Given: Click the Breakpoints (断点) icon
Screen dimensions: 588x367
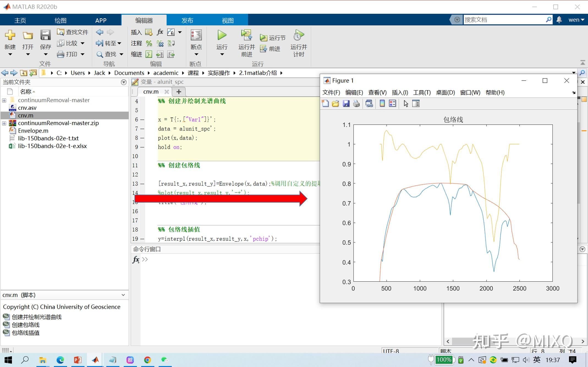Looking at the screenshot, I should pyautogui.click(x=196, y=35).
